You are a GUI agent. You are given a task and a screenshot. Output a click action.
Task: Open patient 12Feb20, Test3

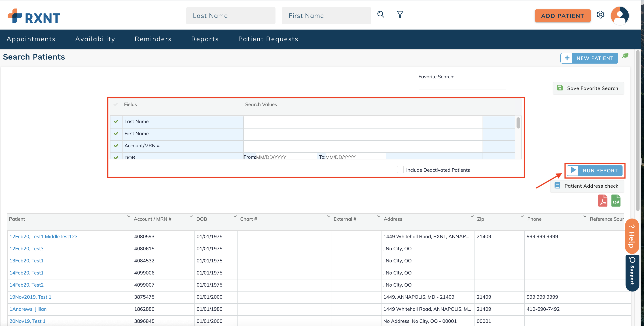click(x=27, y=249)
